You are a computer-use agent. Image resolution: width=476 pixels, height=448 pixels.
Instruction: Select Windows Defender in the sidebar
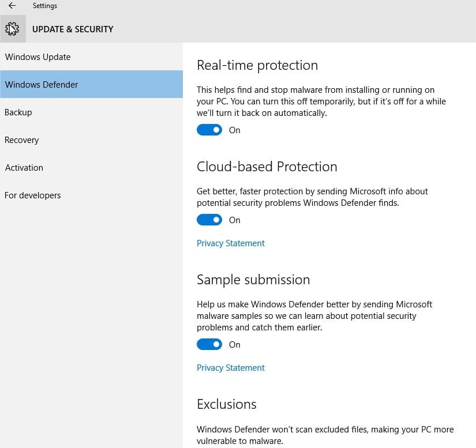click(91, 84)
